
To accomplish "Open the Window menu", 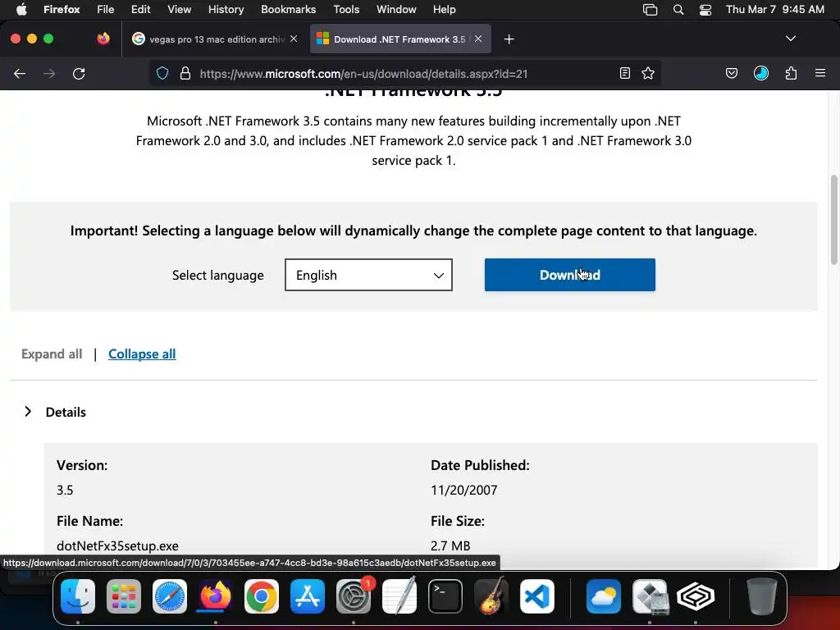I will pos(396,10).
